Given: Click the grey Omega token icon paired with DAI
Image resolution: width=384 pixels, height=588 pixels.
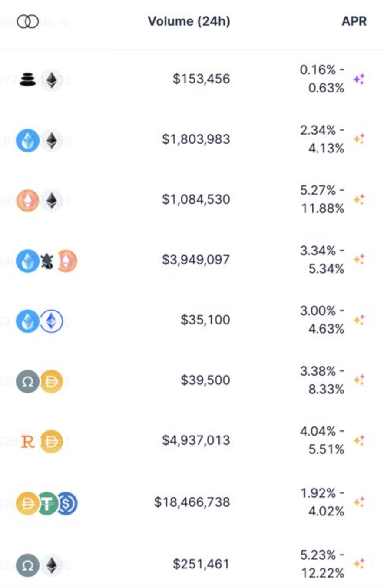Looking at the screenshot, I should [x=28, y=381].
